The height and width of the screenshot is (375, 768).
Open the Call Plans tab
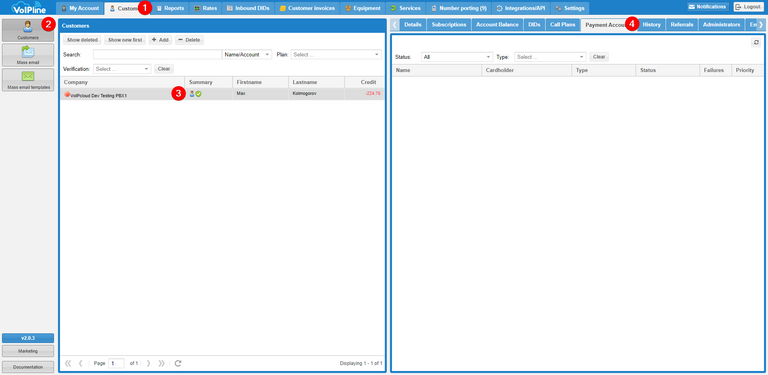pos(562,24)
